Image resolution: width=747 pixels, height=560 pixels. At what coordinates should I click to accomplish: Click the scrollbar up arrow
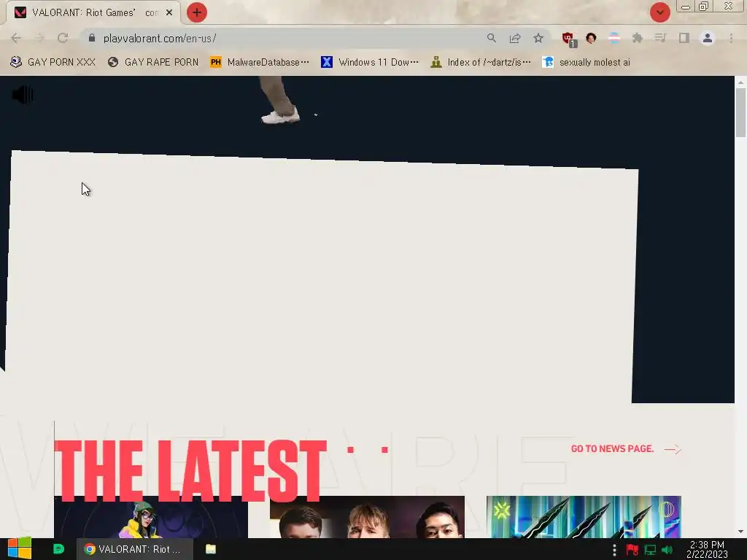pos(740,82)
